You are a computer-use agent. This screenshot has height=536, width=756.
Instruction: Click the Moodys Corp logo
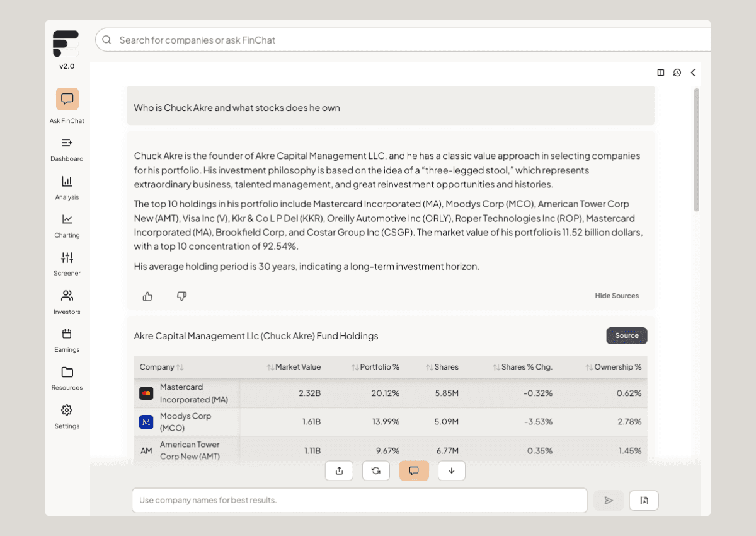pyautogui.click(x=146, y=422)
